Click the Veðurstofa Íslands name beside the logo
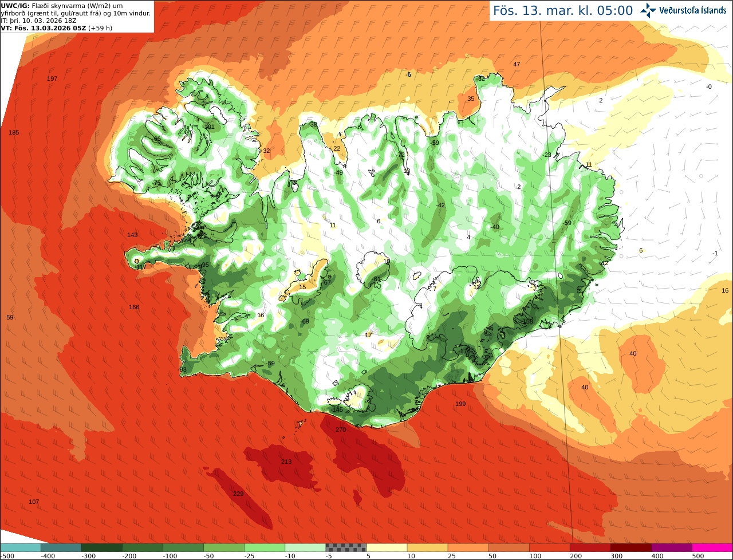This screenshot has width=733, height=560. 693,10
